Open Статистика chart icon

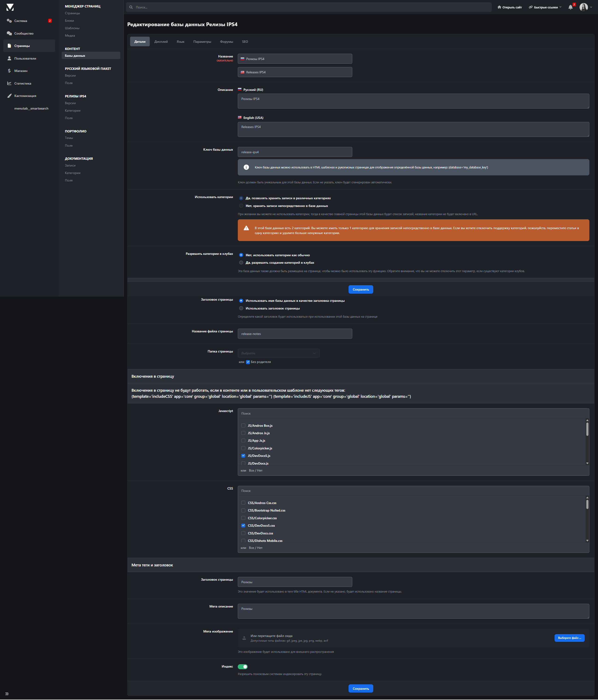(x=9, y=83)
